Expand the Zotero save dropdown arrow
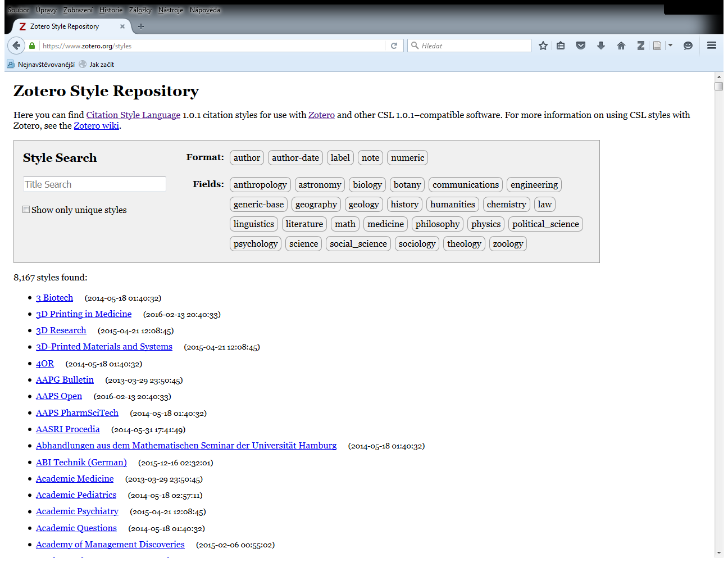 [670, 46]
